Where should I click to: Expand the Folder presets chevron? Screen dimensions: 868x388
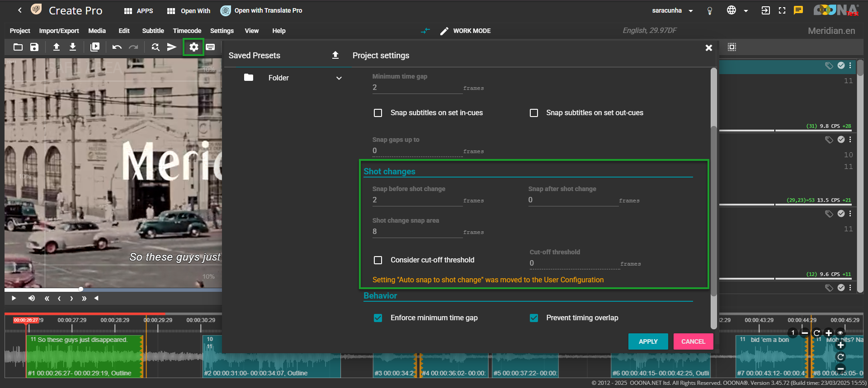[339, 78]
